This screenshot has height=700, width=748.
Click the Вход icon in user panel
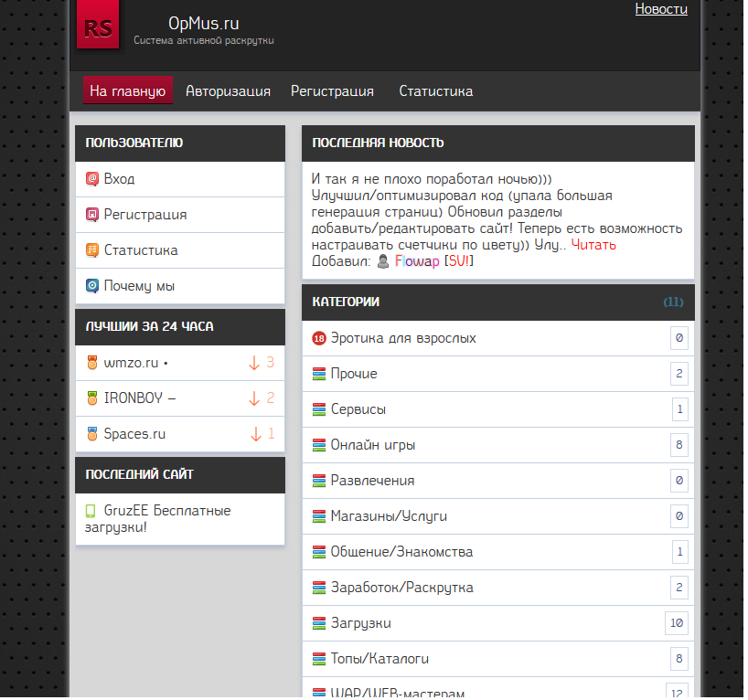click(x=91, y=179)
